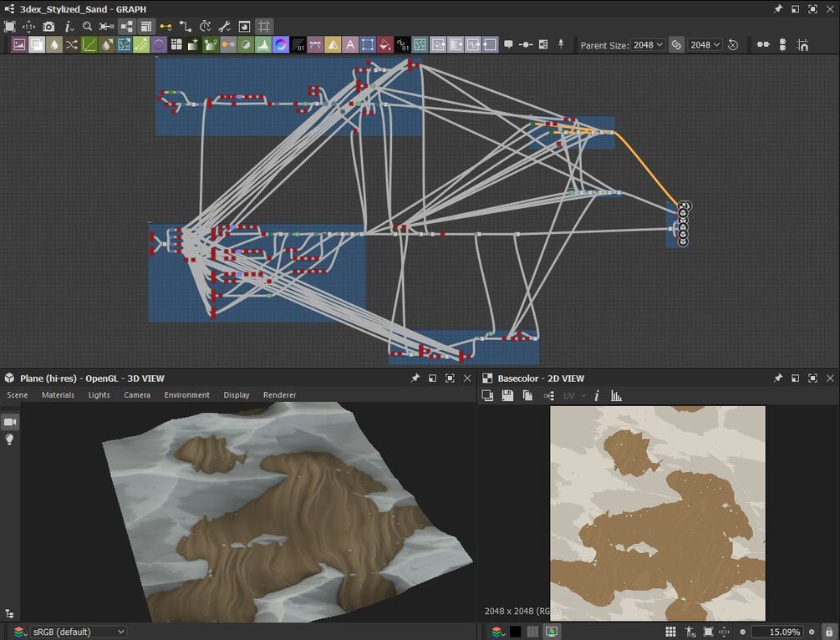Click the 15.09% zoom percentage field

(776, 632)
